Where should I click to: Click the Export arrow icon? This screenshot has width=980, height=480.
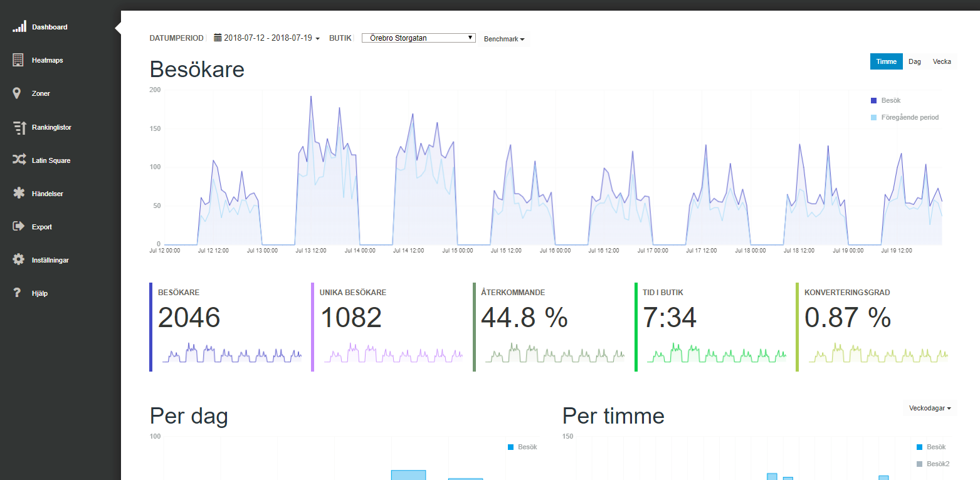pyautogui.click(x=19, y=227)
